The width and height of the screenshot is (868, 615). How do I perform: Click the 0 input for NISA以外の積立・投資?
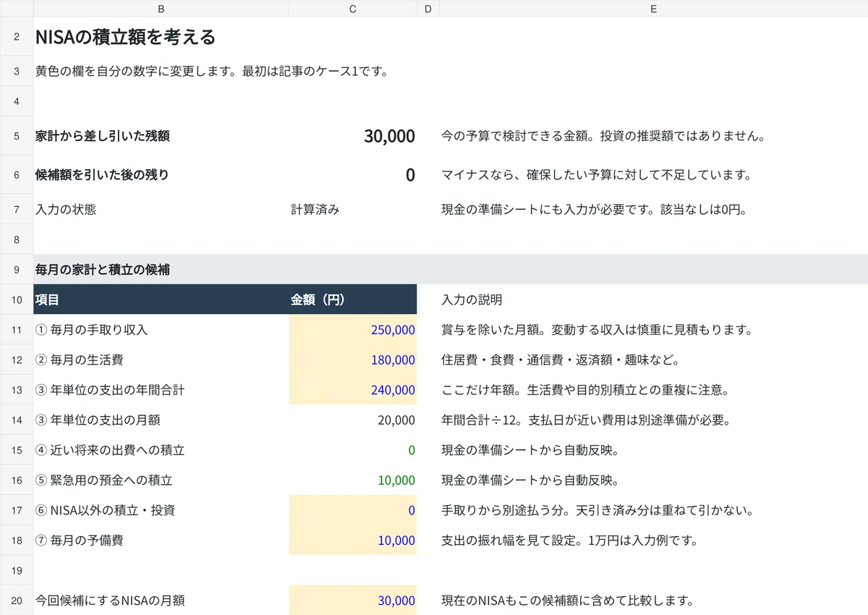(352, 510)
